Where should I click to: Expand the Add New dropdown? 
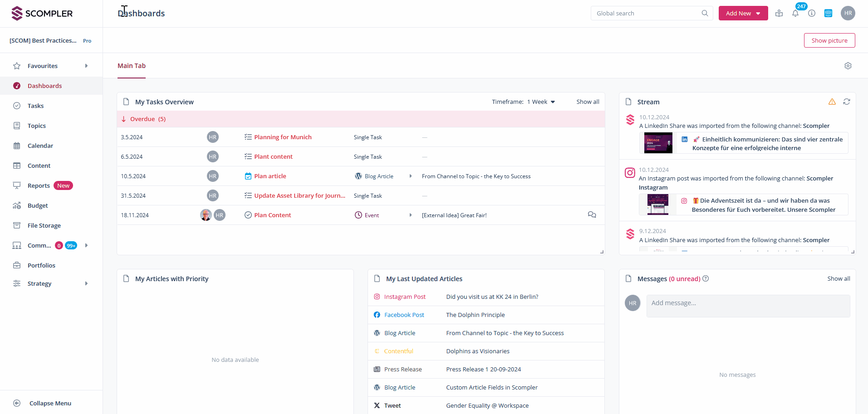pyautogui.click(x=758, y=14)
